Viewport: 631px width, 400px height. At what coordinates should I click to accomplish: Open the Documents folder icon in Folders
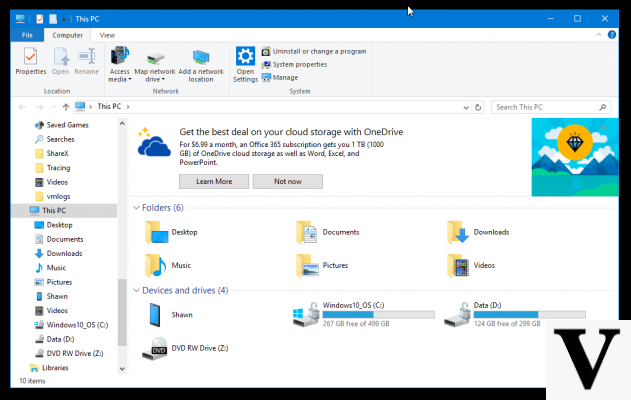click(307, 232)
